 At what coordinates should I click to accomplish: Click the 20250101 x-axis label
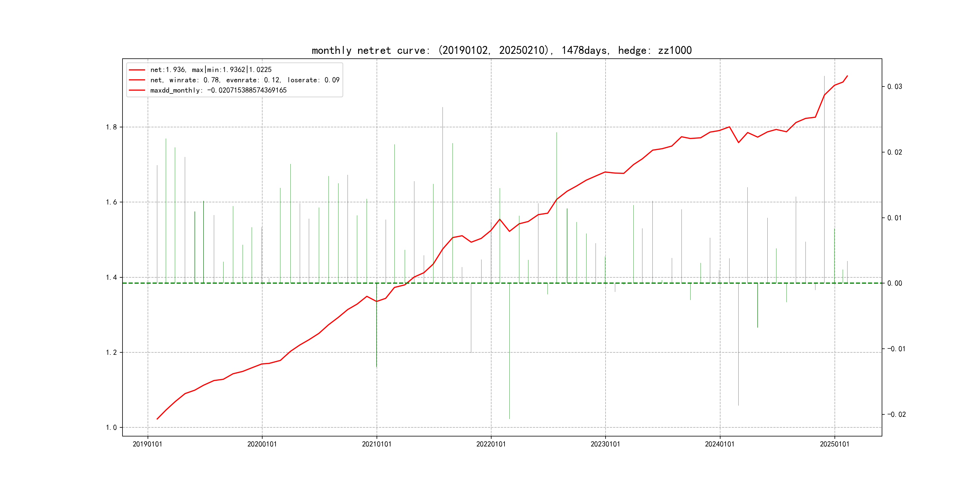[835, 444]
